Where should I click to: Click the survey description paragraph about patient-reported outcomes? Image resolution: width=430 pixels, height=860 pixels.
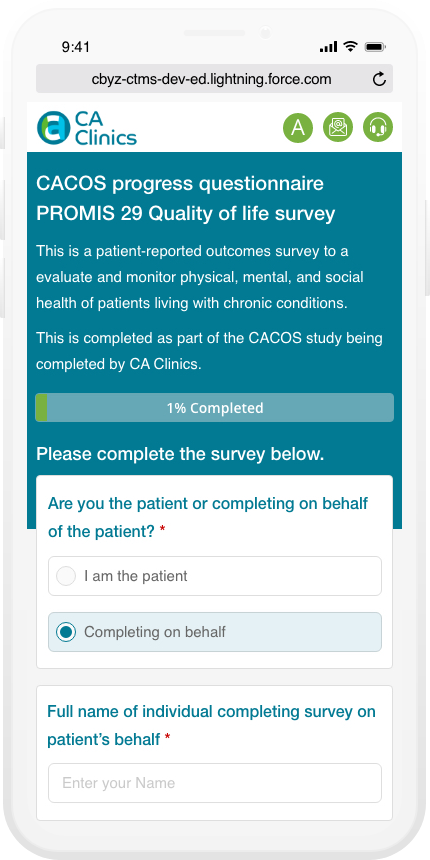(x=200, y=277)
